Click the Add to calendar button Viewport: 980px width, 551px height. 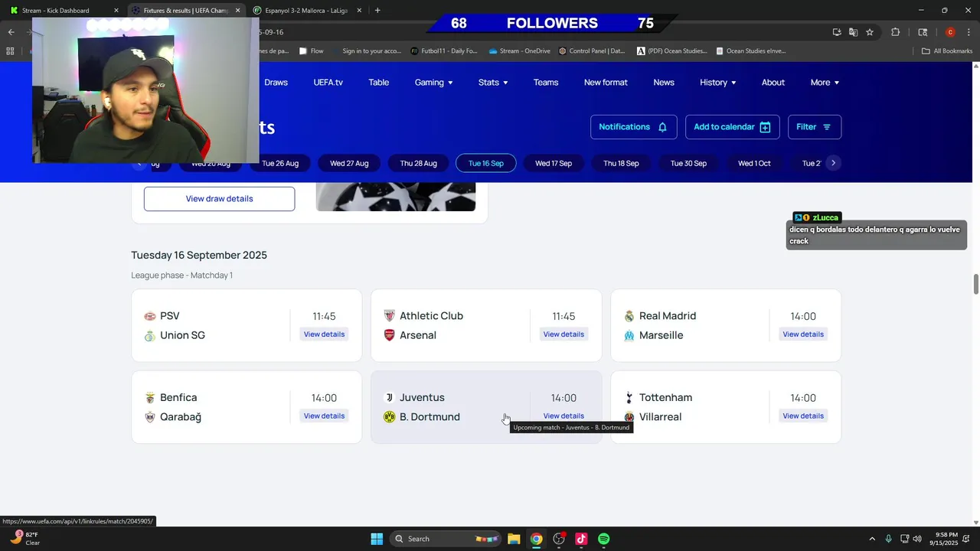pyautogui.click(x=732, y=127)
